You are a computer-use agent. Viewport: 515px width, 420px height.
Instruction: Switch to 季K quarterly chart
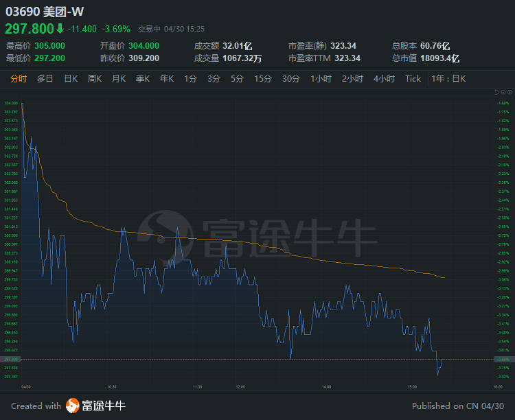[x=143, y=79]
